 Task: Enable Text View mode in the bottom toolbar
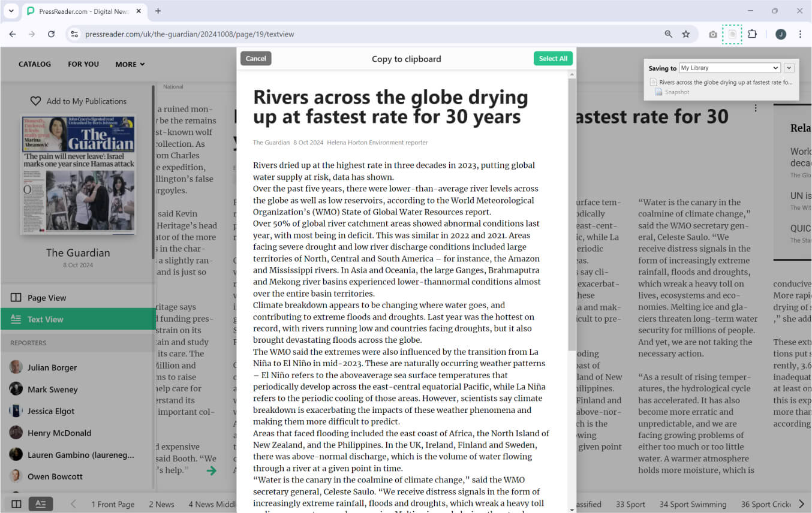point(41,503)
